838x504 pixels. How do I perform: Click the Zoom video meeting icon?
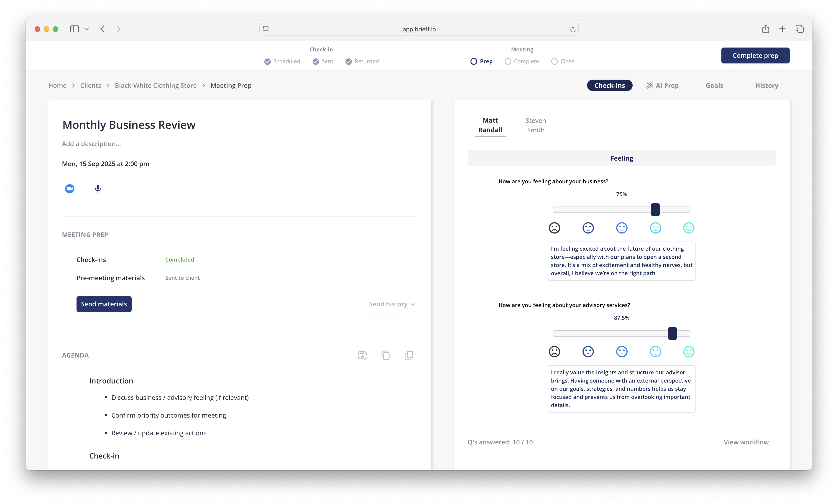click(x=70, y=189)
